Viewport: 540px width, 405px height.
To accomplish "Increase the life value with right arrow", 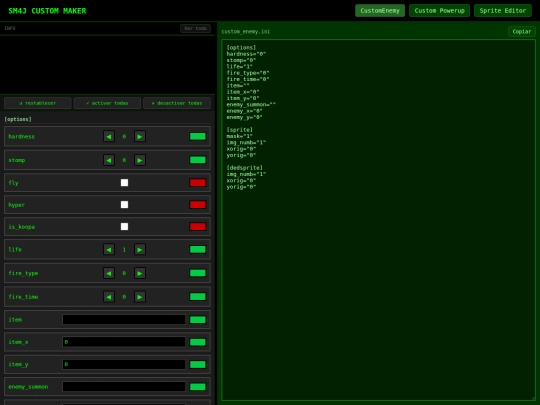I will [x=139, y=249].
